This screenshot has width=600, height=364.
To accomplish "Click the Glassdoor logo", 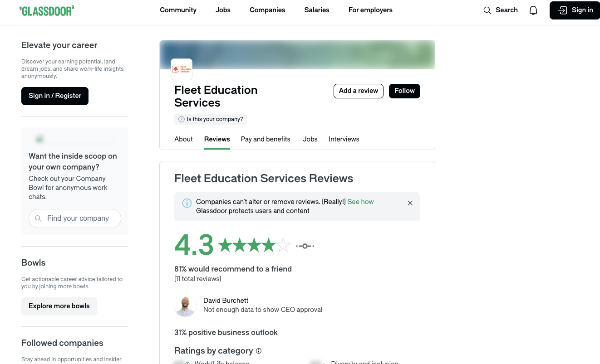I will pos(47,10).
